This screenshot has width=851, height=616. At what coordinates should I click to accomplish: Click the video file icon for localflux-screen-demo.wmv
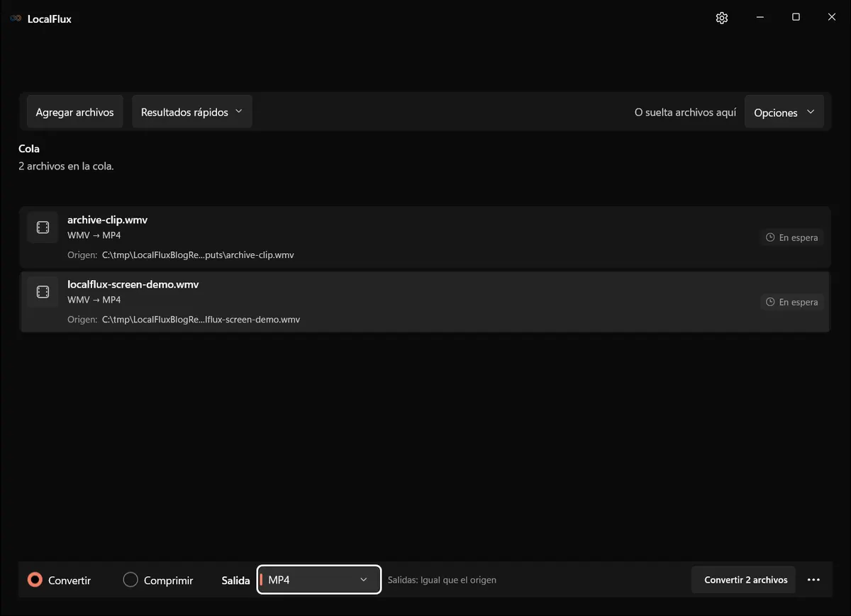tap(43, 291)
